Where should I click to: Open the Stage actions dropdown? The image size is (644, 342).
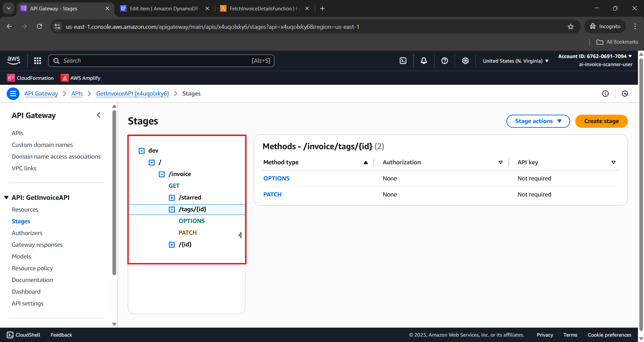click(538, 121)
